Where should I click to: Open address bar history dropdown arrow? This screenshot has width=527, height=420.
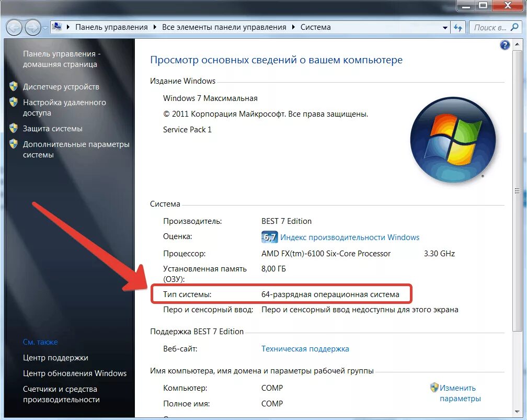point(444,28)
